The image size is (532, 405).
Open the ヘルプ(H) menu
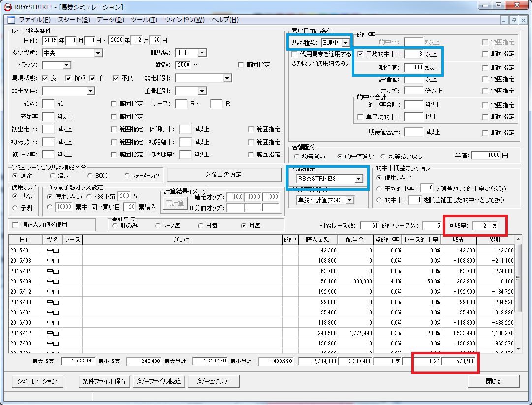point(224,20)
